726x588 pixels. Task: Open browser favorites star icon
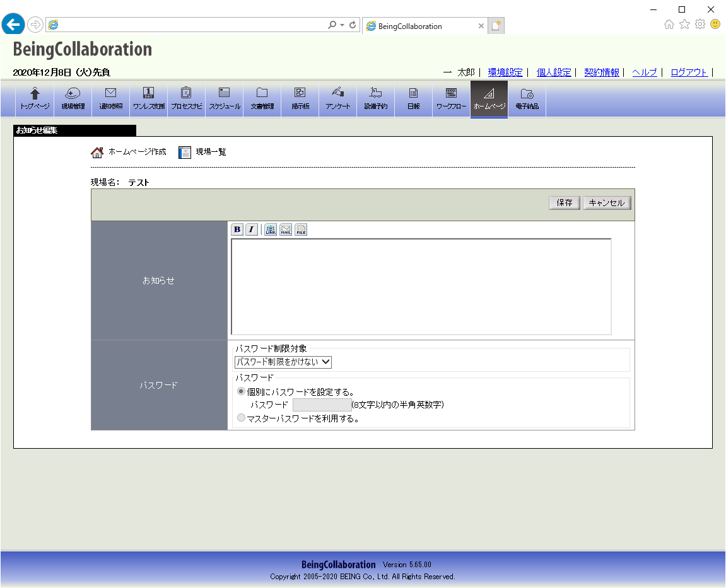click(684, 25)
